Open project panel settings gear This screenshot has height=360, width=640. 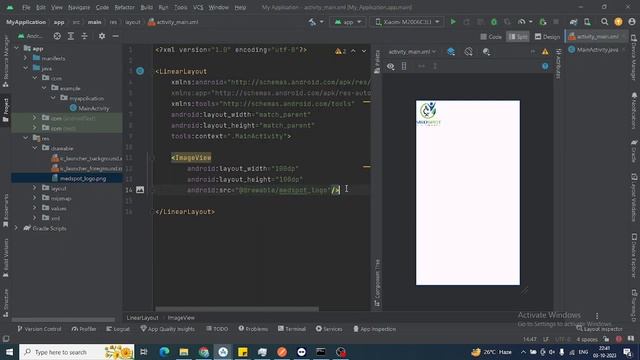(102, 36)
